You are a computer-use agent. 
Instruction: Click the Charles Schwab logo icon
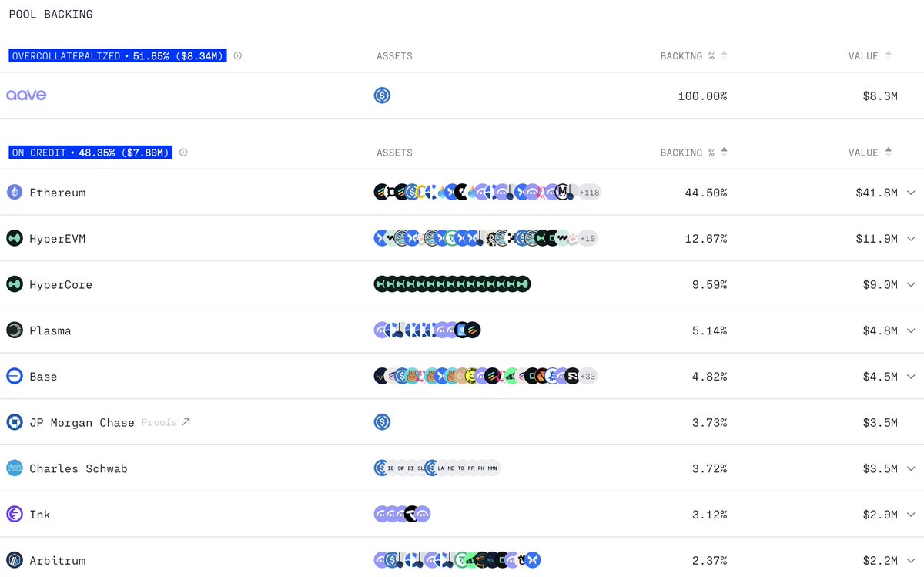coord(15,468)
